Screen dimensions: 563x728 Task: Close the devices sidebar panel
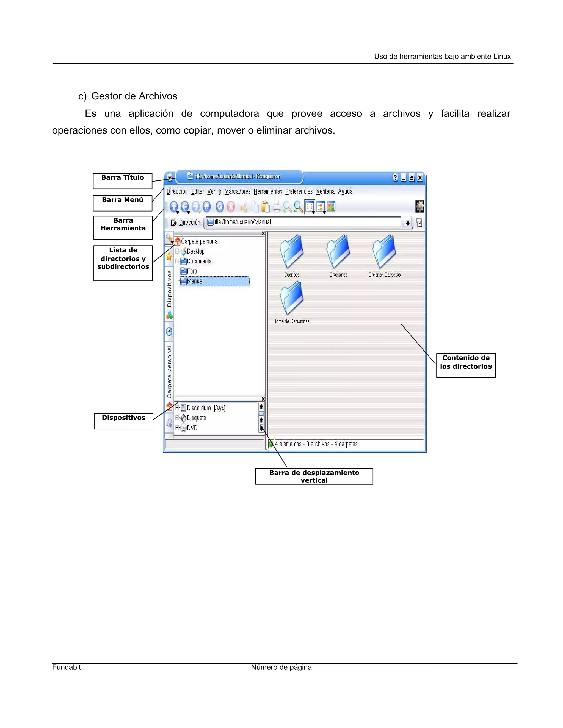[x=263, y=399]
